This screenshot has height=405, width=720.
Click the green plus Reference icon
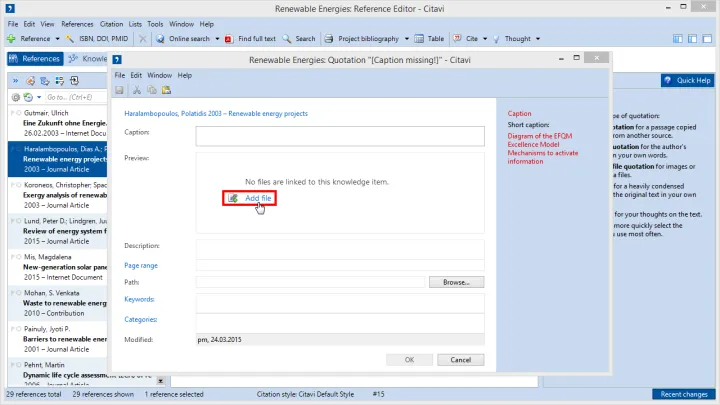[11, 39]
